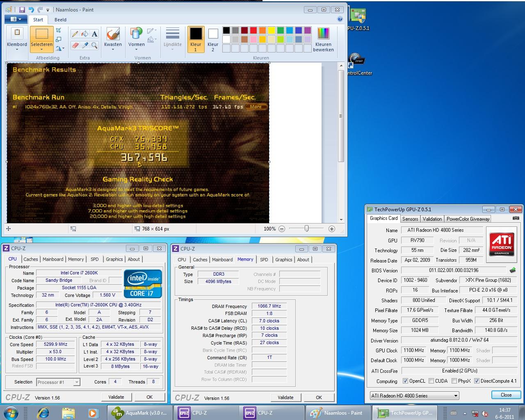Screen dimensions: 525x420
Task: Click the zoom out minus button in Paint
Action: [282, 229]
